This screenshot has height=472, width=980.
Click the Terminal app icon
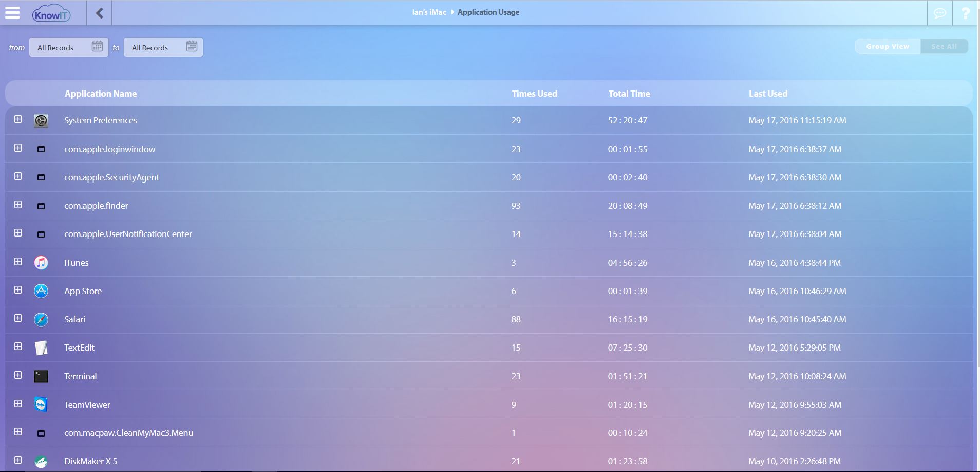point(41,376)
